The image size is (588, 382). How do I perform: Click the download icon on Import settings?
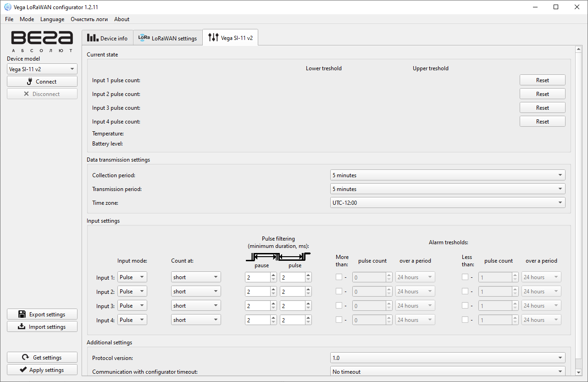click(21, 327)
